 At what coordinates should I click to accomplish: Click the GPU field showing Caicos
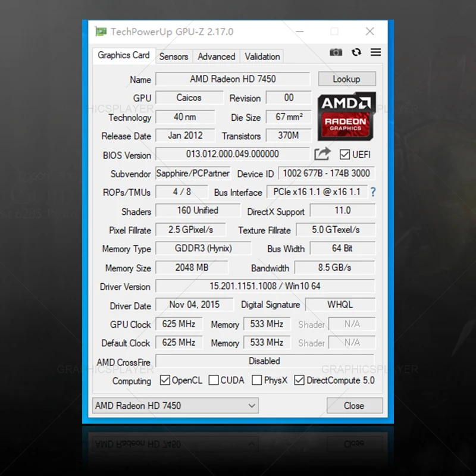click(189, 98)
